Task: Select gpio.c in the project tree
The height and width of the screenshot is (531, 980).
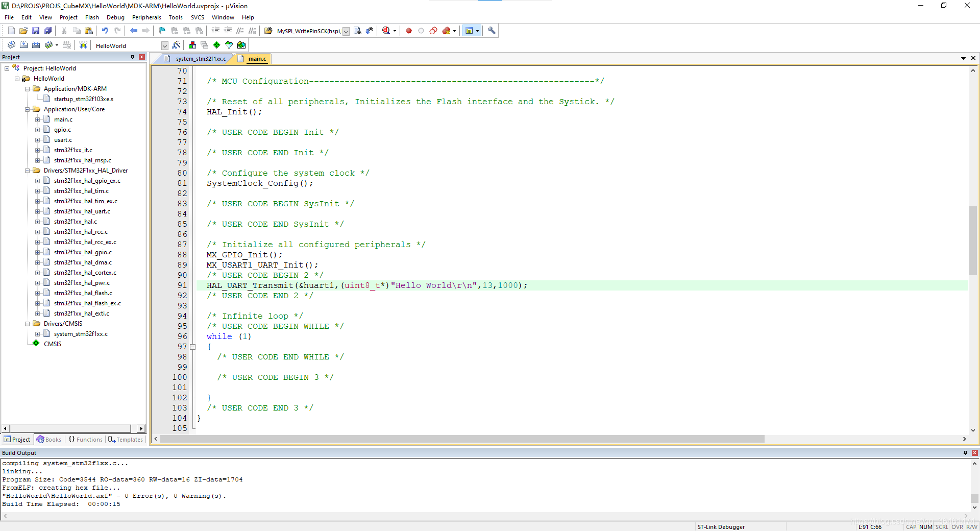Action: pos(62,130)
